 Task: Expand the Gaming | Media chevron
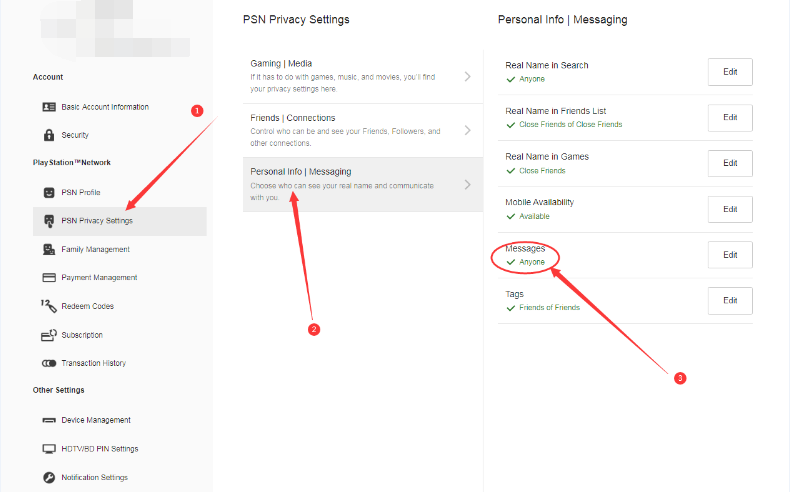(468, 76)
